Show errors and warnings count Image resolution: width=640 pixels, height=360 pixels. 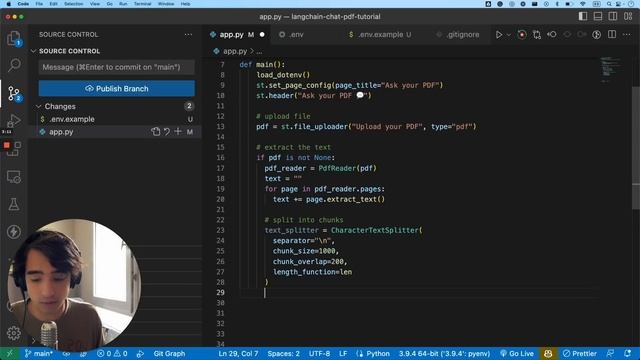click(112, 353)
